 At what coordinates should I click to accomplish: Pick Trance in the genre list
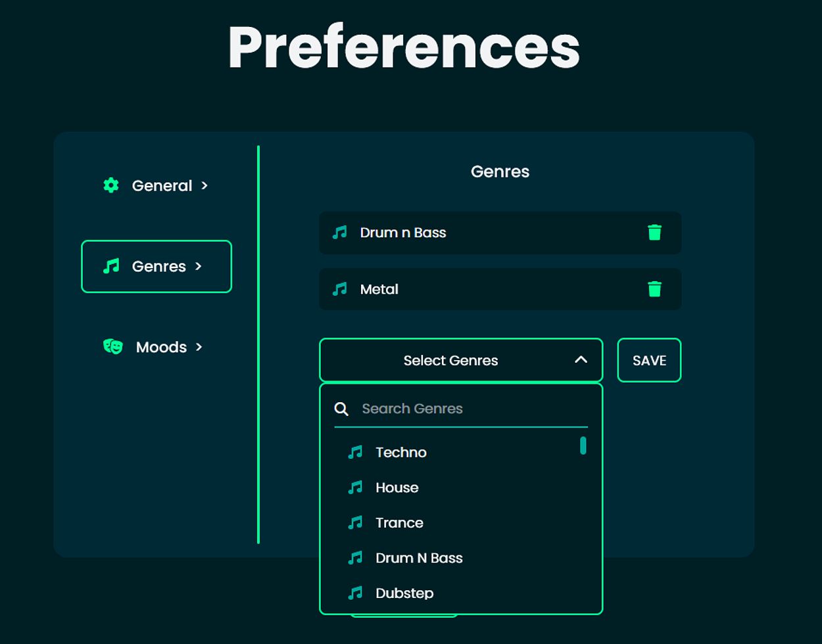[399, 522]
